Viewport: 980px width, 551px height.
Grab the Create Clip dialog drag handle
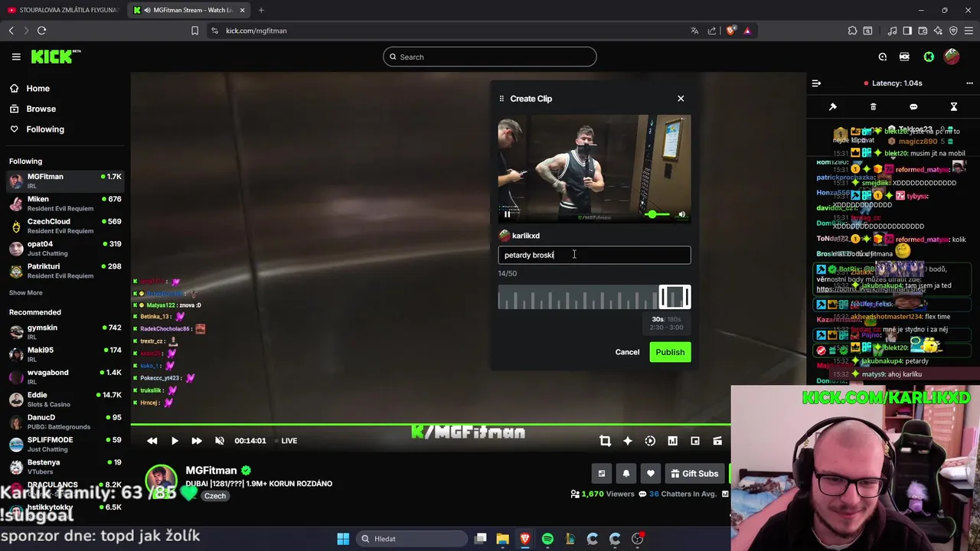coord(501,99)
